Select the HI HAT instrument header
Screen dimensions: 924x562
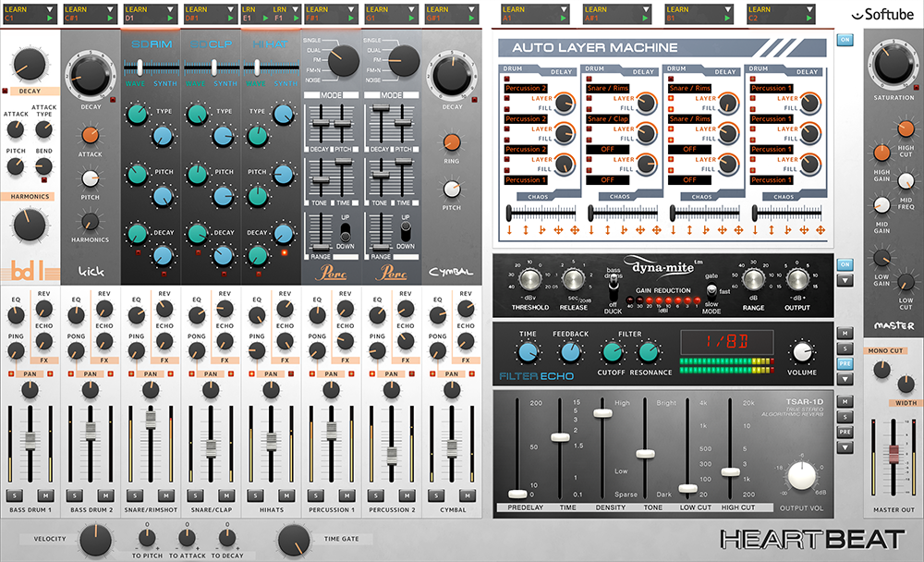271,44
